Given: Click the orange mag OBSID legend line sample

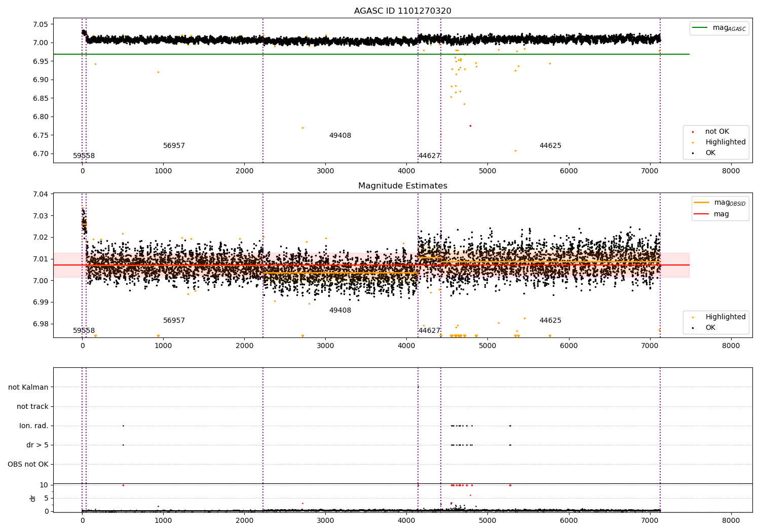Looking at the screenshot, I should tap(702, 203).
